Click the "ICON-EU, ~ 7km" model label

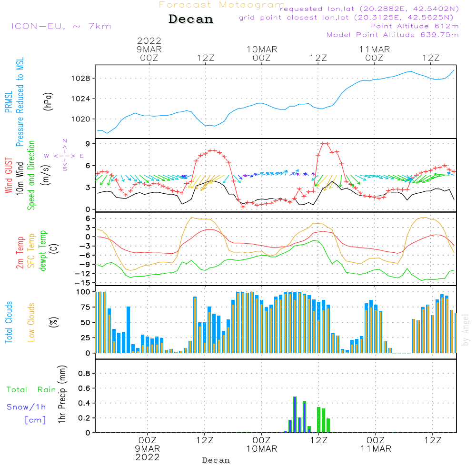(x=61, y=26)
